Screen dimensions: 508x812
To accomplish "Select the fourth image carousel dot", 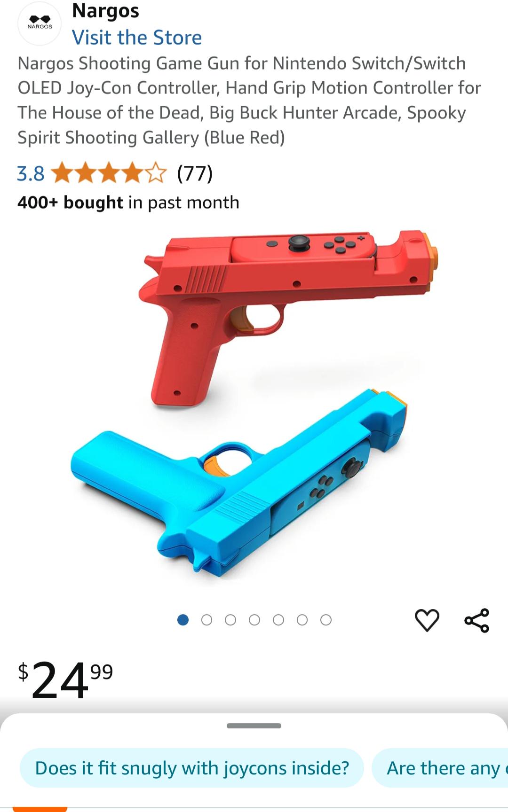I will [x=254, y=620].
